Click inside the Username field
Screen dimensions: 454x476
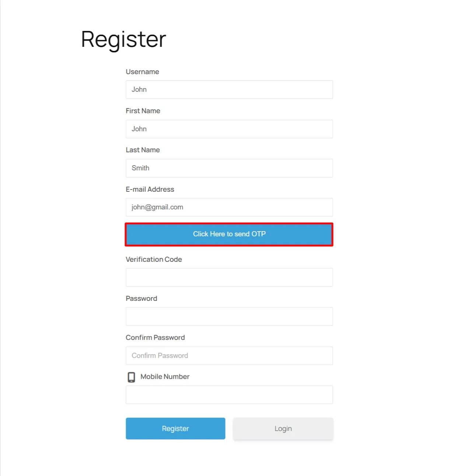pos(229,89)
